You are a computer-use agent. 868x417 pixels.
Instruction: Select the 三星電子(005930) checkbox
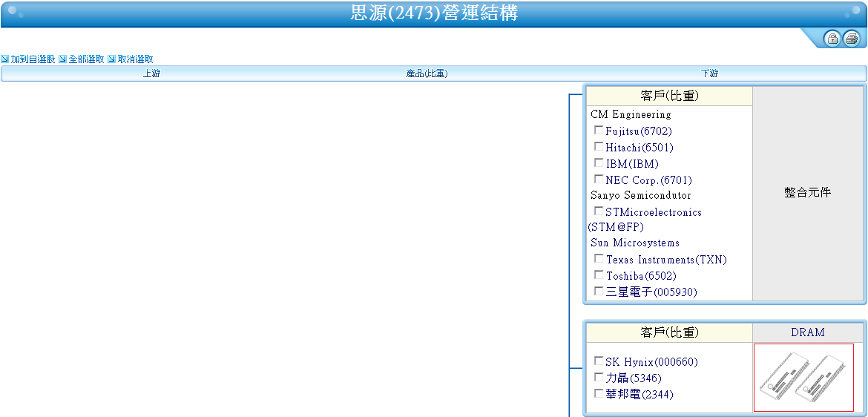[599, 291]
